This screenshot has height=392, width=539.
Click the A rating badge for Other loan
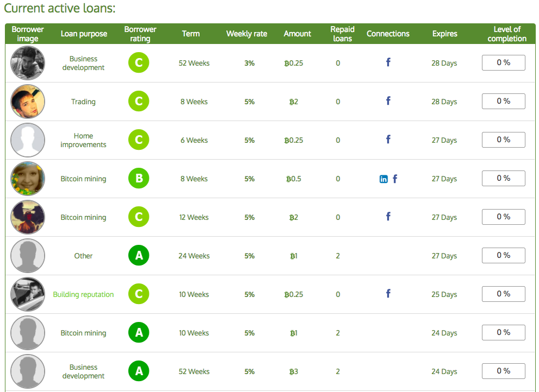point(139,256)
